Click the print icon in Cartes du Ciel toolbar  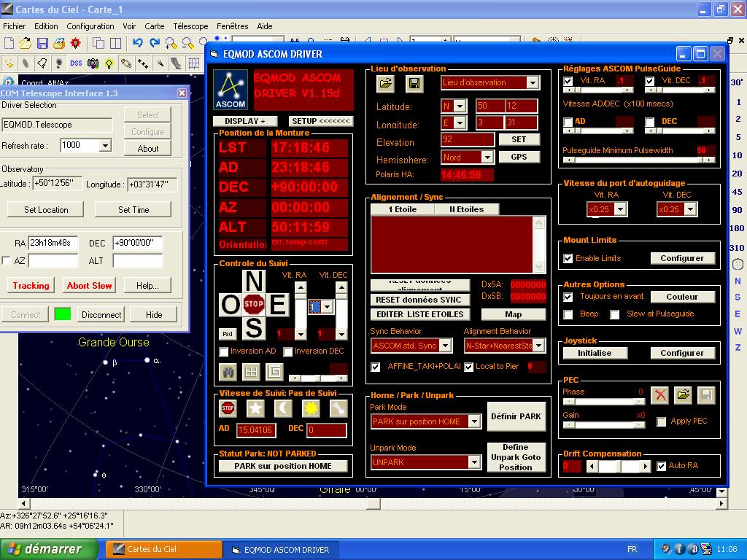click(x=59, y=44)
